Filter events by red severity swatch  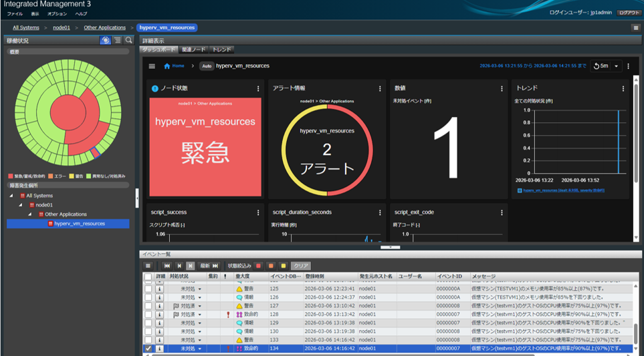[x=258, y=266]
